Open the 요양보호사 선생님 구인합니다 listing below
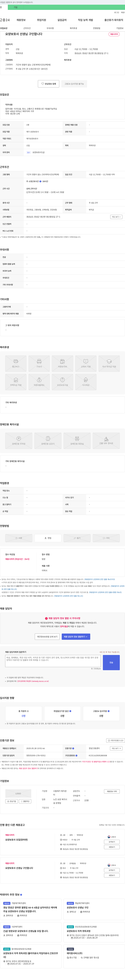 click(x=19, y=868)
